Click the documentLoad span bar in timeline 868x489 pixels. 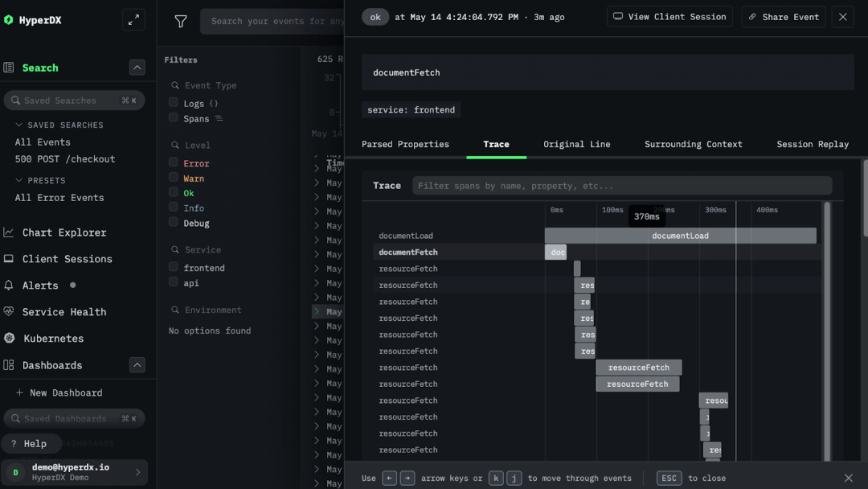click(680, 236)
